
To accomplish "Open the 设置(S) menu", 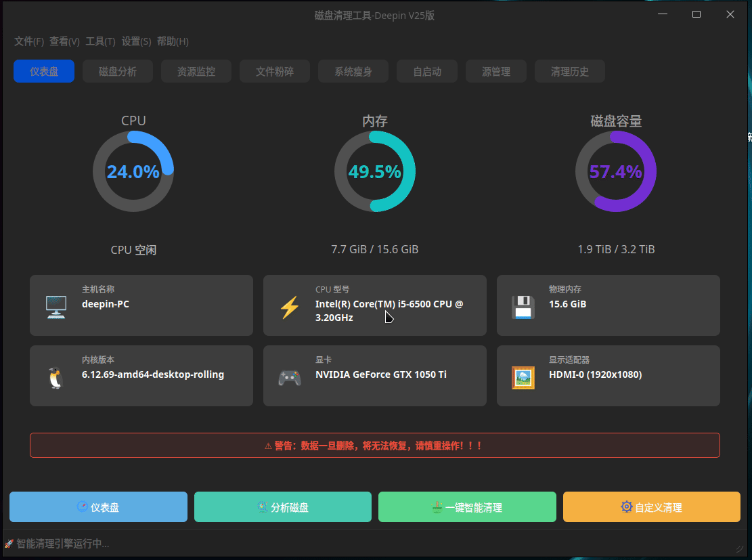I will coord(136,42).
